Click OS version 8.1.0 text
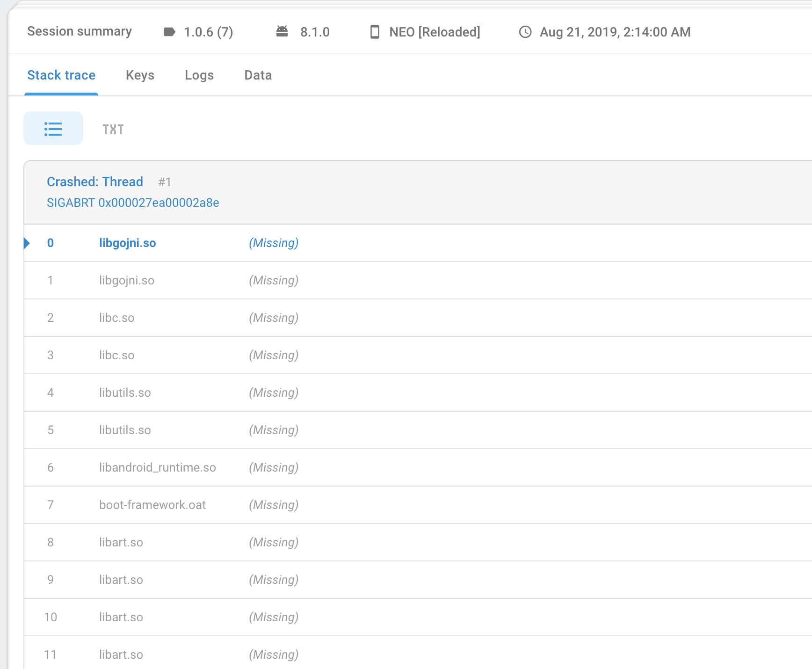The height and width of the screenshot is (669, 812). [x=315, y=32]
